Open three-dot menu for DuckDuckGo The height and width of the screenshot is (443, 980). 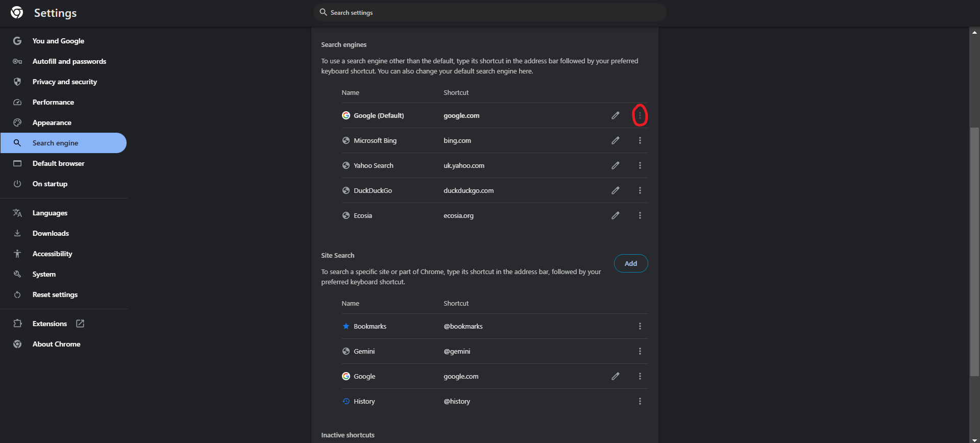pos(640,190)
